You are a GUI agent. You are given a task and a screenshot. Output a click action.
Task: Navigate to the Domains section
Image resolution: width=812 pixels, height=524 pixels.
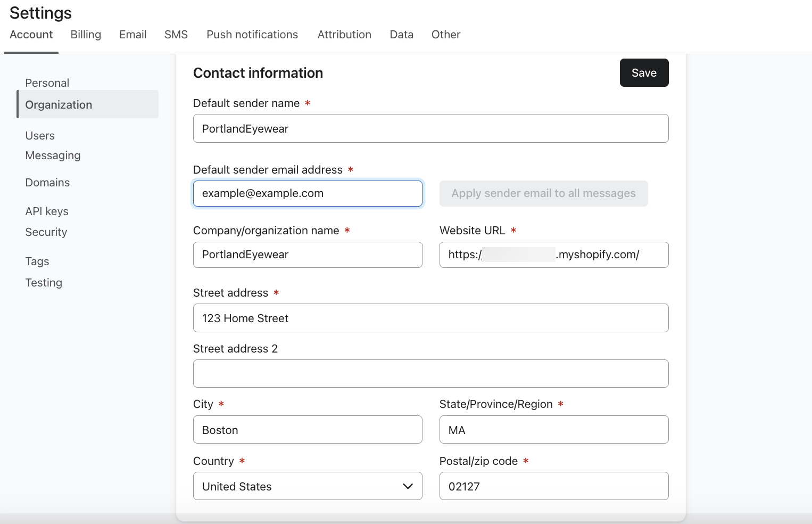[47, 182]
